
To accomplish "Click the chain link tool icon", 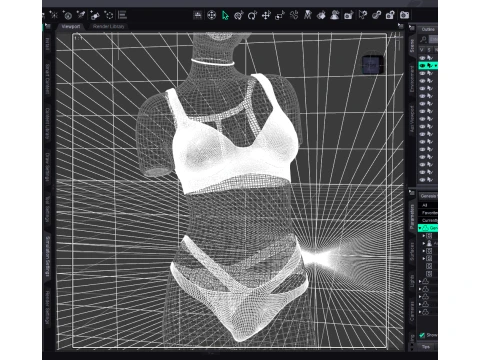I will point(376,15).
